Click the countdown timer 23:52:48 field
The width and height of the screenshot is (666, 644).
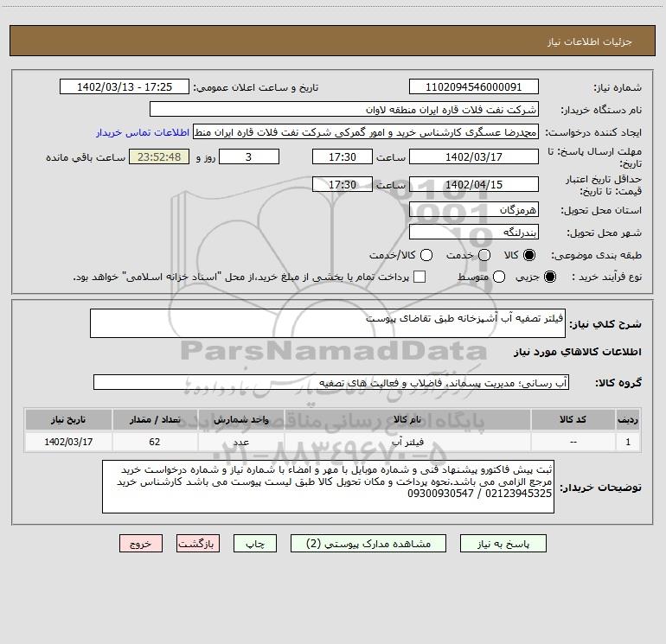pyautogui.click(x=159, y=157)
